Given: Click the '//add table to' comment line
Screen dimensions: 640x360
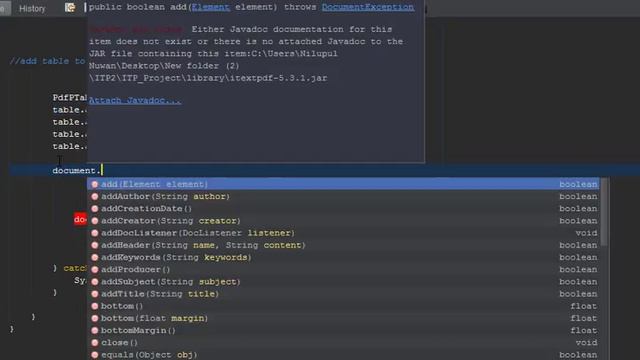Looking at the screenshot, I should pyautogui.click(x=47, y=61).
